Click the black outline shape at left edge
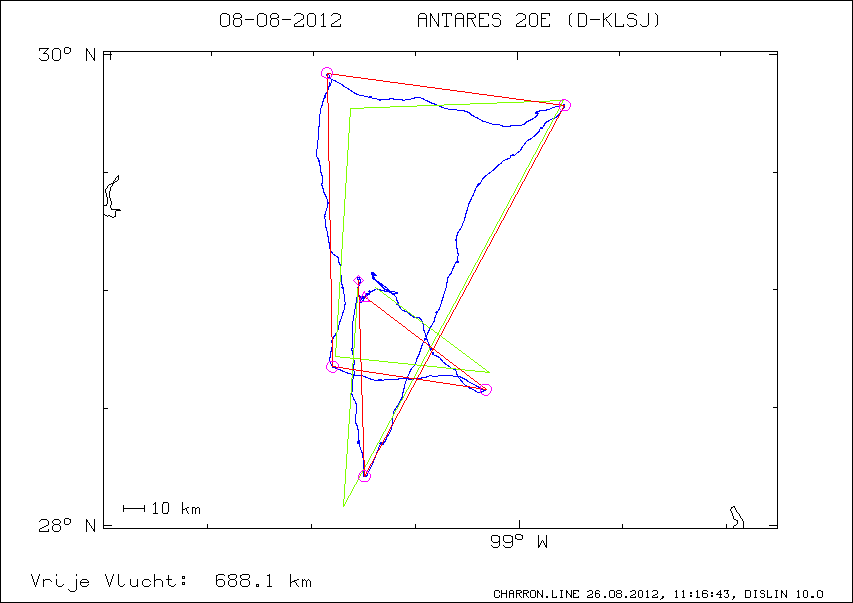 (x=112, y=196)
